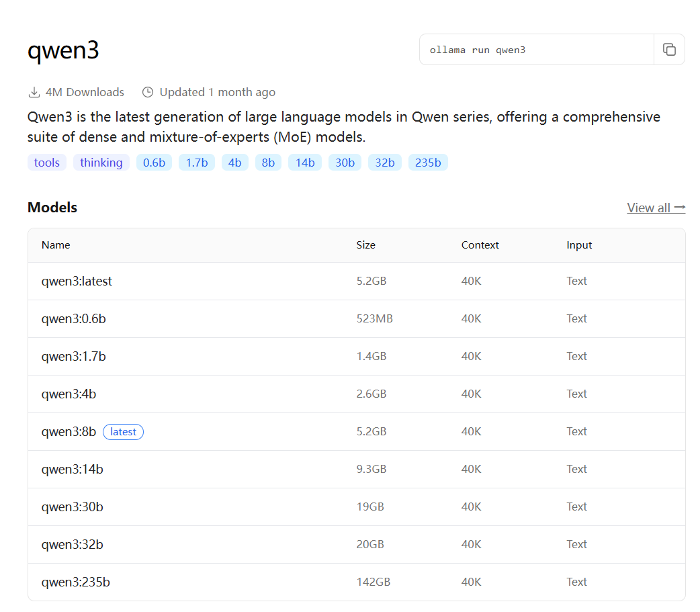Click the 40K context in qwen3:235b row
The width and height of the screenshot is (700, 612).
click(472, 582)
